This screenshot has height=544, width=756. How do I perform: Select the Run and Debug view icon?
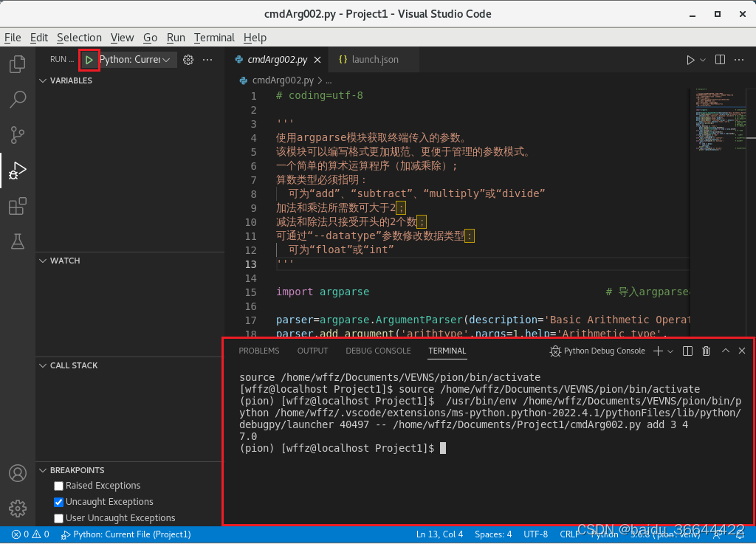click(x=18, y=171)
